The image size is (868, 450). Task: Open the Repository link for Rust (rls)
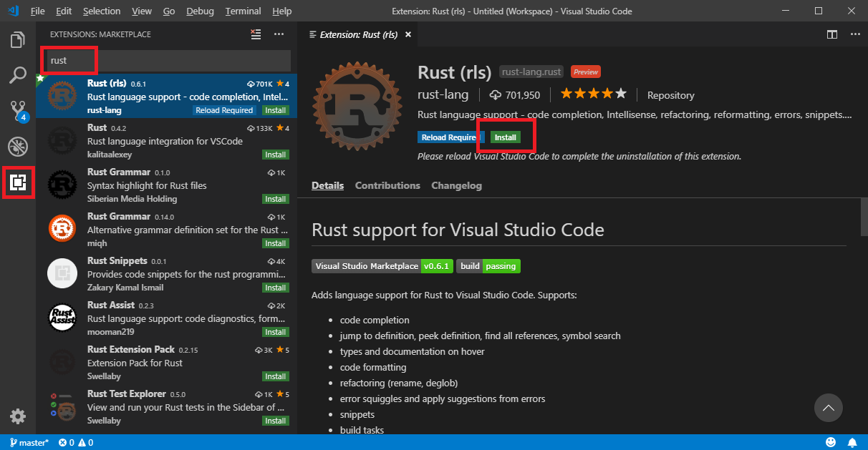coord(670,94)
